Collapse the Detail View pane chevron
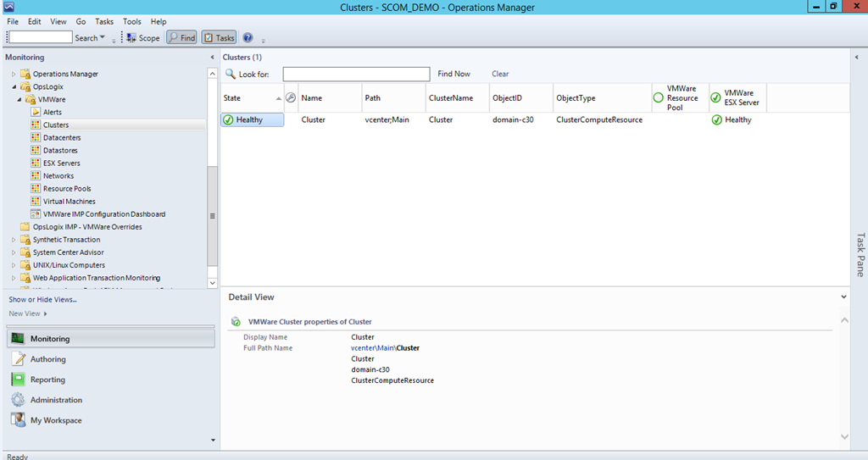Screen dimensions: 868x460 (843, 297)
